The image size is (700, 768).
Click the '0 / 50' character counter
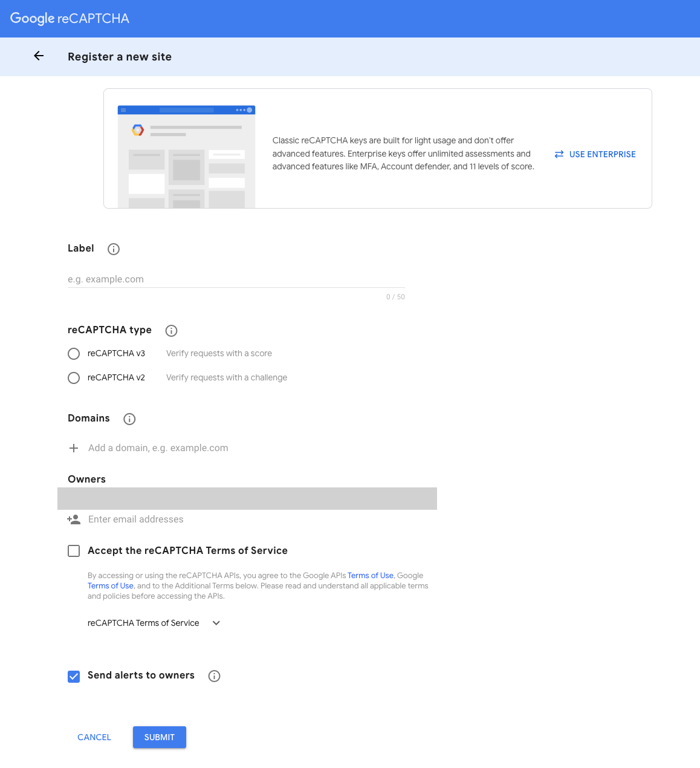(x=395, y=297)
